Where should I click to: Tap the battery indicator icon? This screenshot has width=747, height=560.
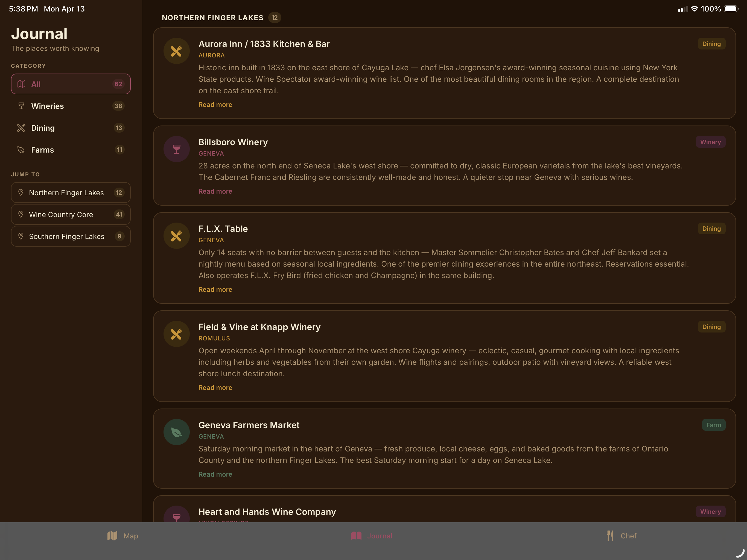[x=731, y=9]
